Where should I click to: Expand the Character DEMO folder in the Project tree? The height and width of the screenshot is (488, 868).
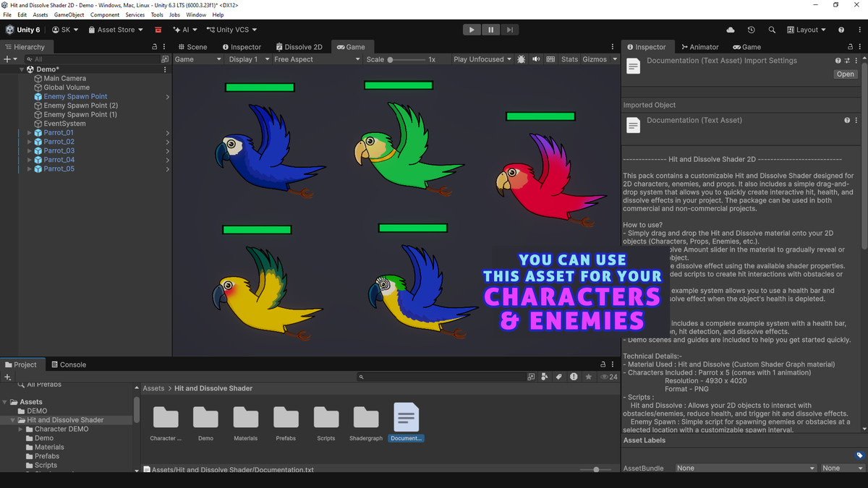(22, 429)
